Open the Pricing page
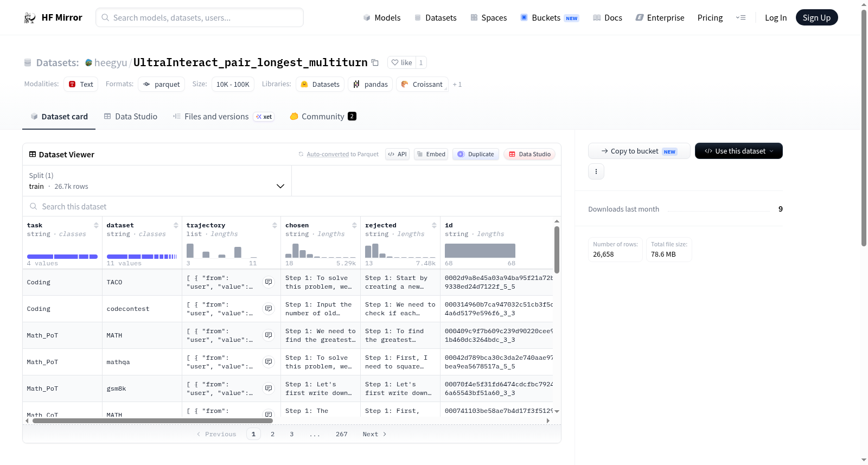The height and width of the screenshot is (465, 868). click(x=710, y=18)
